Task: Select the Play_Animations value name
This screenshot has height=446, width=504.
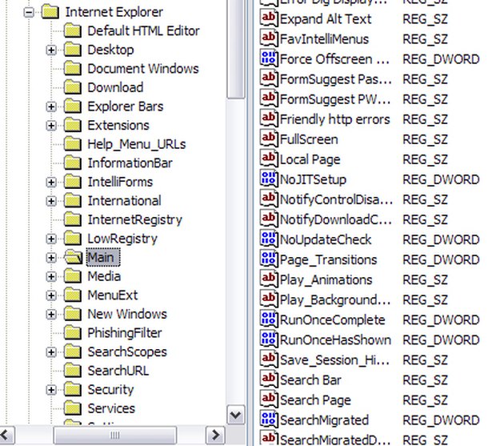Action: point(326,280)
